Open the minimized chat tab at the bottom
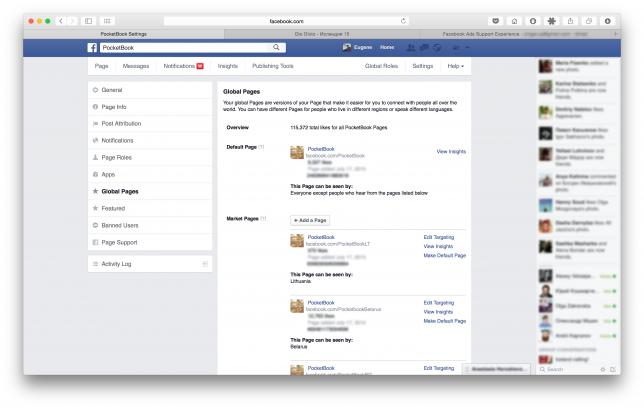Image resolution: width=644 pixels, height=408 pixels. (497, 369)
